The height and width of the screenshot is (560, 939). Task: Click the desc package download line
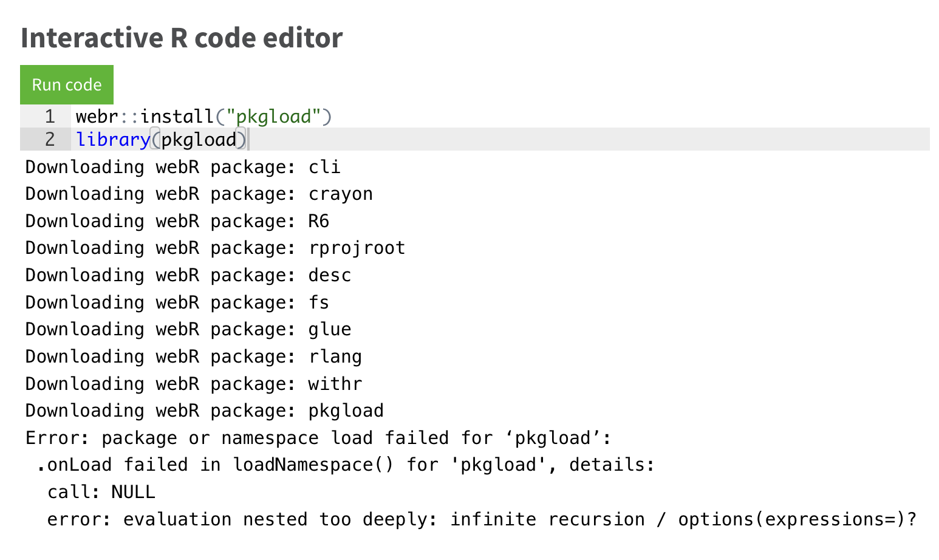click(187, 275)
